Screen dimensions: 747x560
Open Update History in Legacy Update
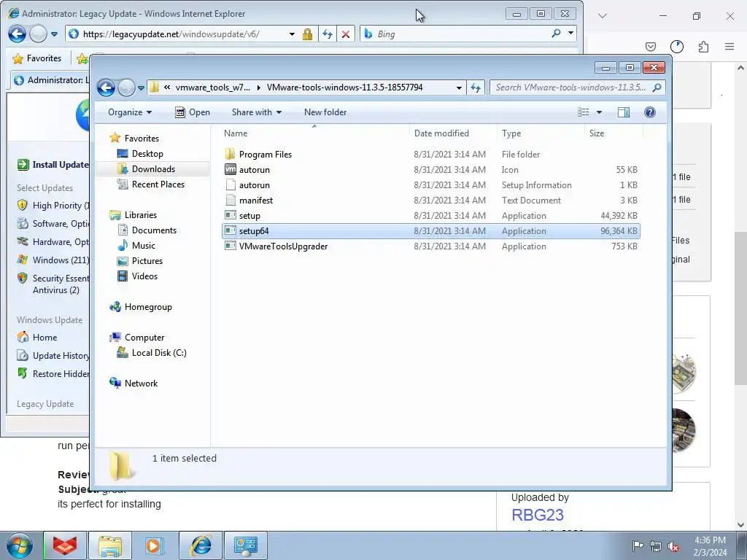pos(53,356)
